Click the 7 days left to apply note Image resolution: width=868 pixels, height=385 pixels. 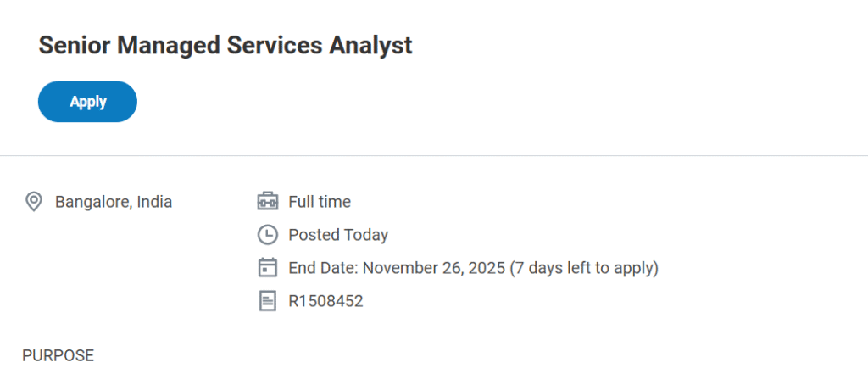pyautogui.click(x=584, y=268)
